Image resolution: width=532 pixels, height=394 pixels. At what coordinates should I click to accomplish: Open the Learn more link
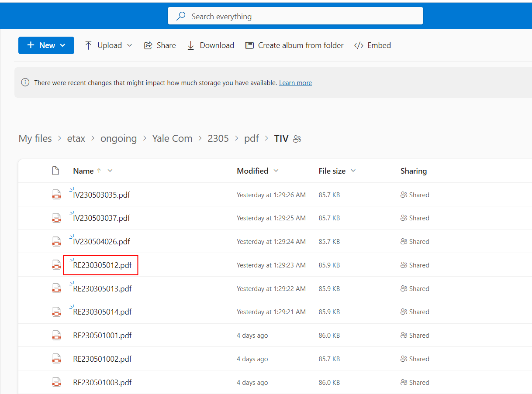click(295, 83)
